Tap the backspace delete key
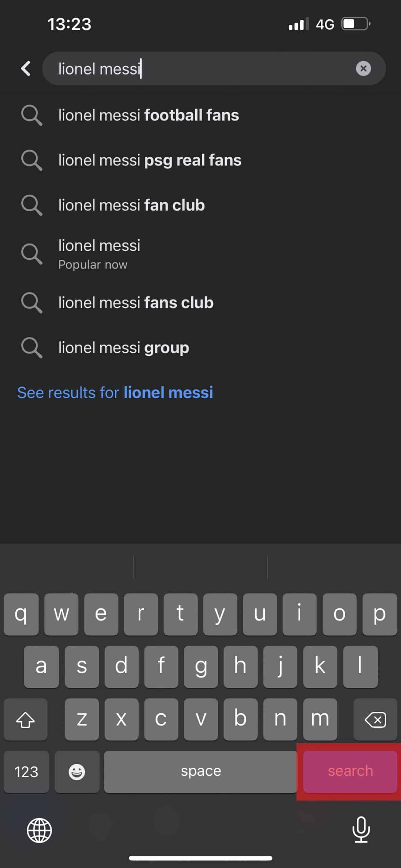Viewport: 401px width, 868px height. point(375,719)
